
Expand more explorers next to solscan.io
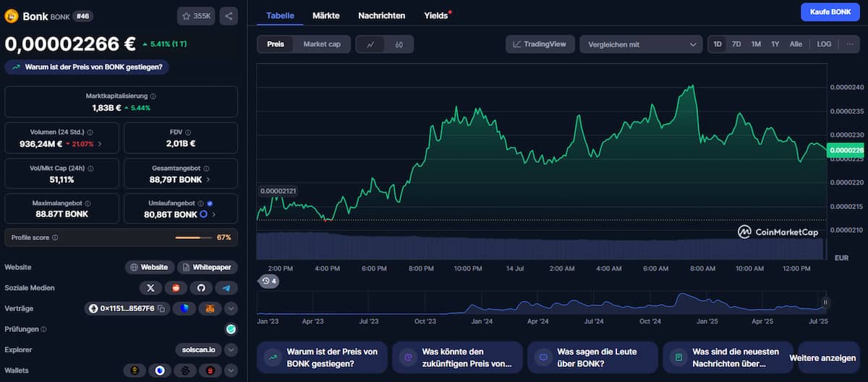point(231,350)
